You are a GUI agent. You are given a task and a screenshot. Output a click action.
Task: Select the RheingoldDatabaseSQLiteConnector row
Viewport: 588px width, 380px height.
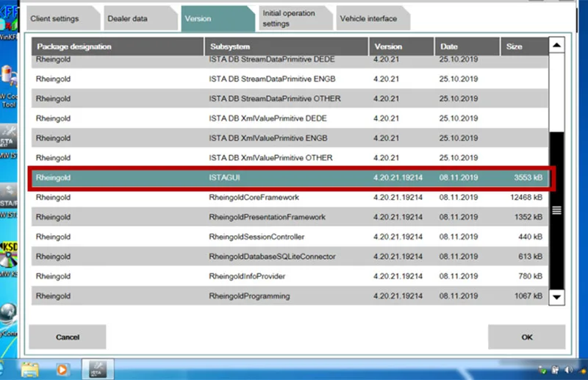[x=290, y=257]
